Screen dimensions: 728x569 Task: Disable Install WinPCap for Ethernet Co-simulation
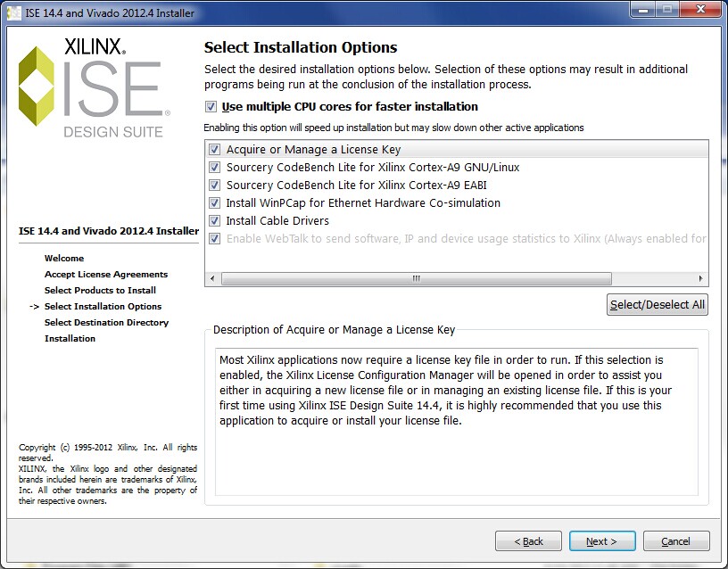click(x=214, y=203)
